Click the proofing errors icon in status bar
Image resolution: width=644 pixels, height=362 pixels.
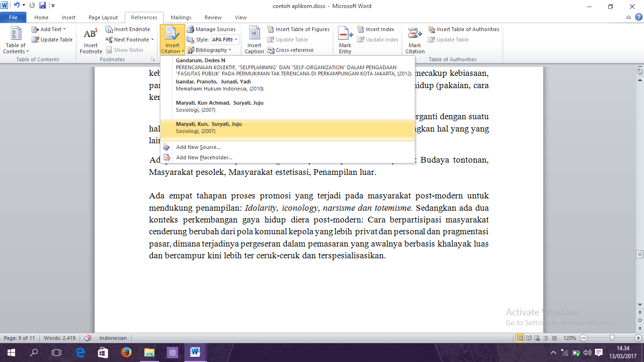(88, 338)
